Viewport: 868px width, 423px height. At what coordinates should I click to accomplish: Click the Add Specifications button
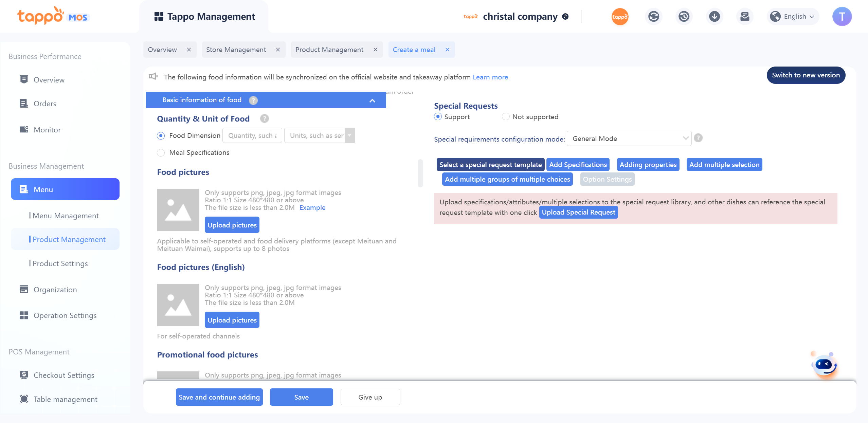[578, 165]
